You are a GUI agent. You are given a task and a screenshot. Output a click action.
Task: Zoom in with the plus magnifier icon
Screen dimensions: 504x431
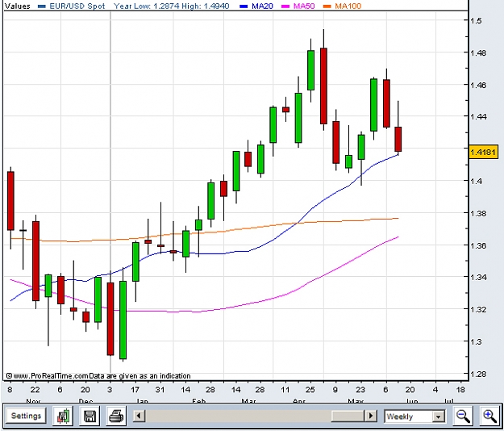pos(490,416)
